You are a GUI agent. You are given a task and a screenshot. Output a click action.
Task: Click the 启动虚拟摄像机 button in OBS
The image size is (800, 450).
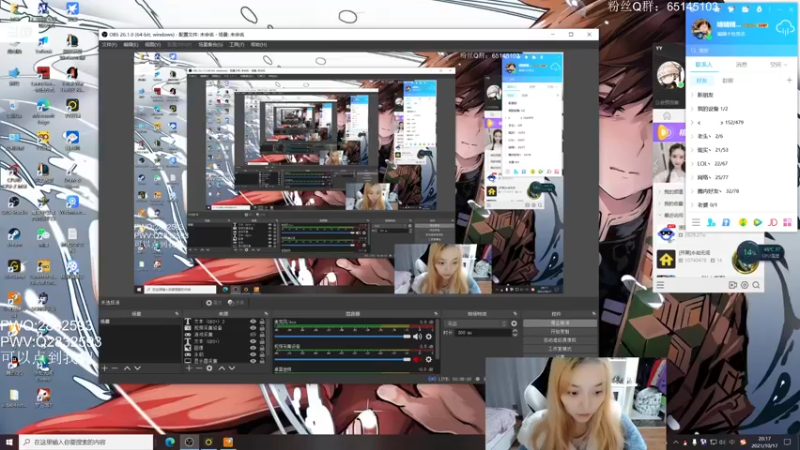[560, 340]
